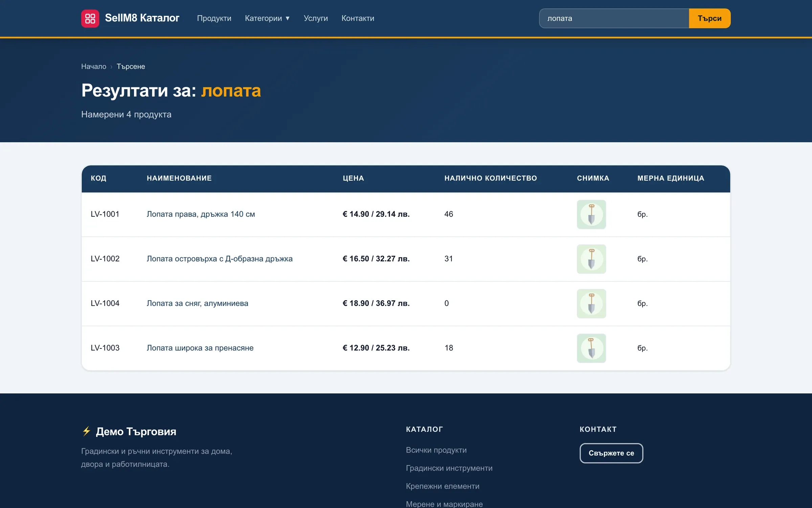
Task: Open product Лопата широка за пренасяне
Action: pyautogui.click(x=200, y=348)
